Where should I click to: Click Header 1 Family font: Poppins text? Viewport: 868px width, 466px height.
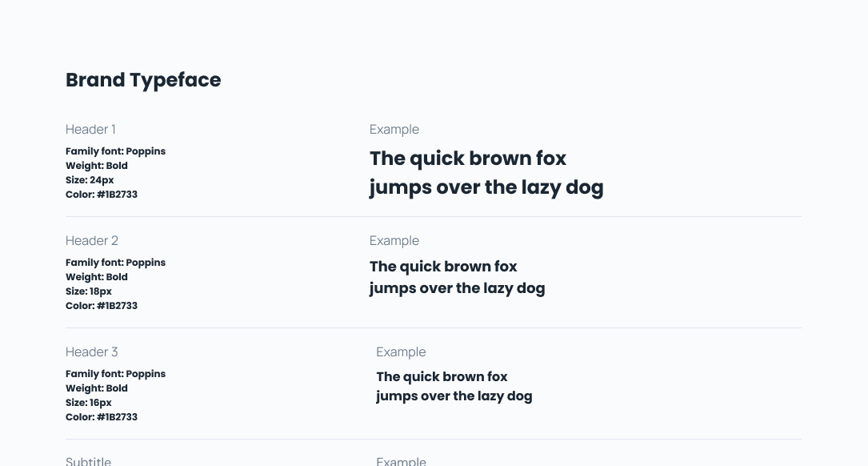tap(116, 151)
